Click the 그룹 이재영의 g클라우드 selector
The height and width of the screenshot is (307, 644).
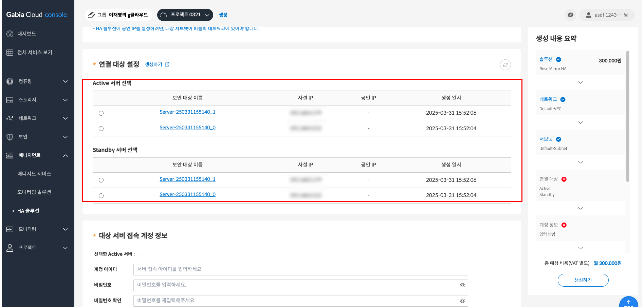118,15
